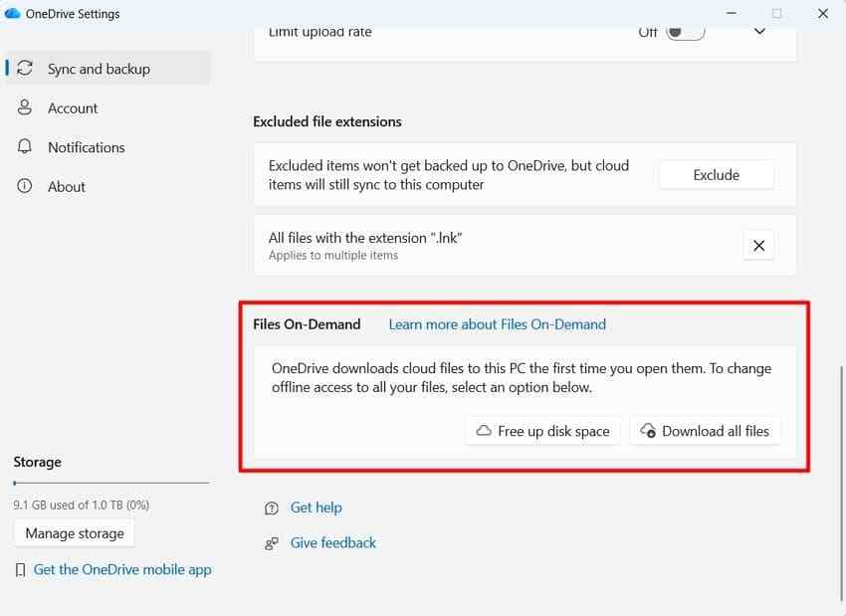
Task: Open Learn more about Files On-Demand link
Action: click(x=497, y=324)
